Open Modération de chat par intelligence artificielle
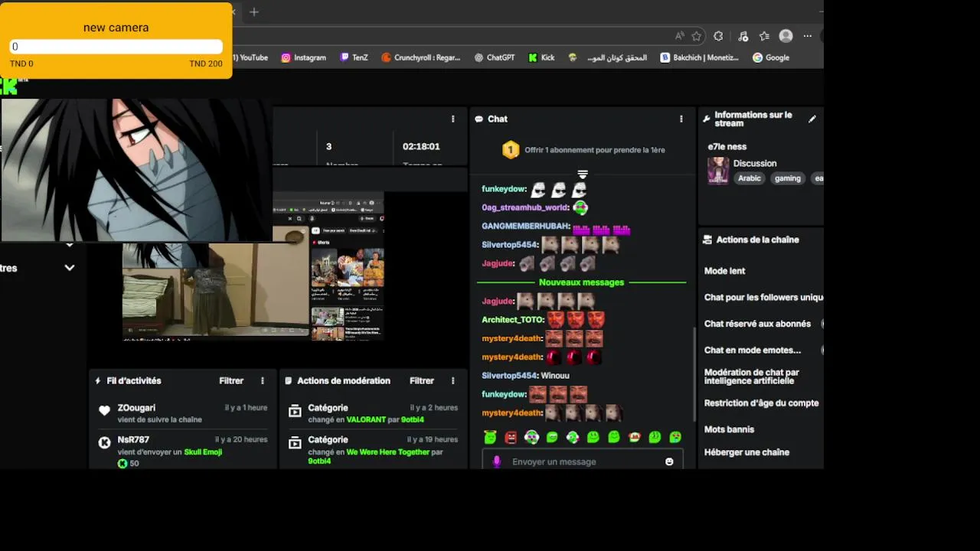 [752, 377]
